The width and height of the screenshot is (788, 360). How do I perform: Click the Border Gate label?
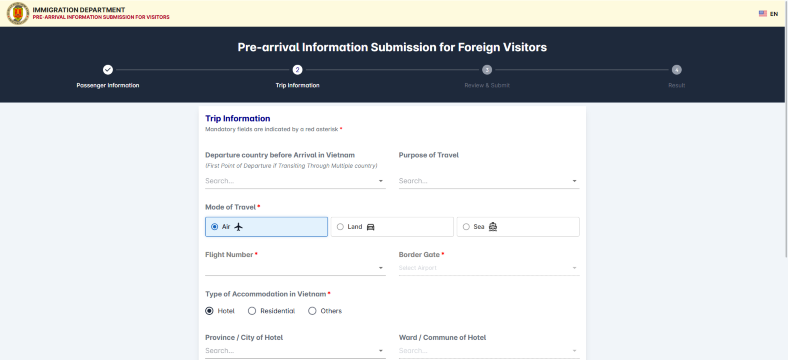[x=419, y=255]
